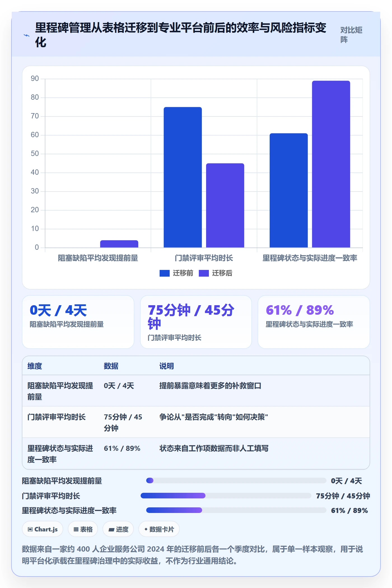
Task: Click the table's 门禁评审平均时长 row label
Action: point(57,417)
